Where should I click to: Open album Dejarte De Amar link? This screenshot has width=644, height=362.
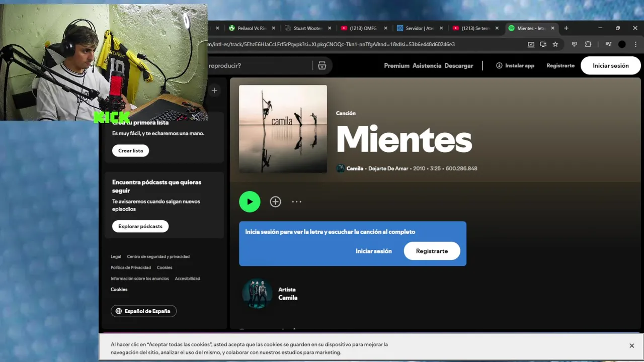click(x=388, y=168)
